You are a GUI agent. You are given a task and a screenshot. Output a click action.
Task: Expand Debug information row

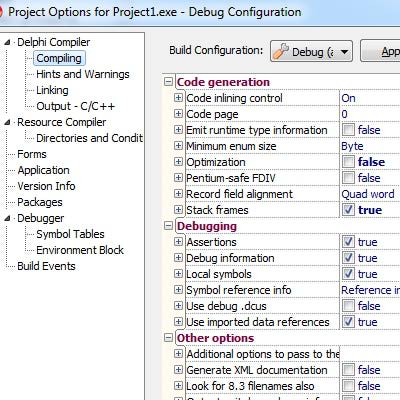[178, 258]
